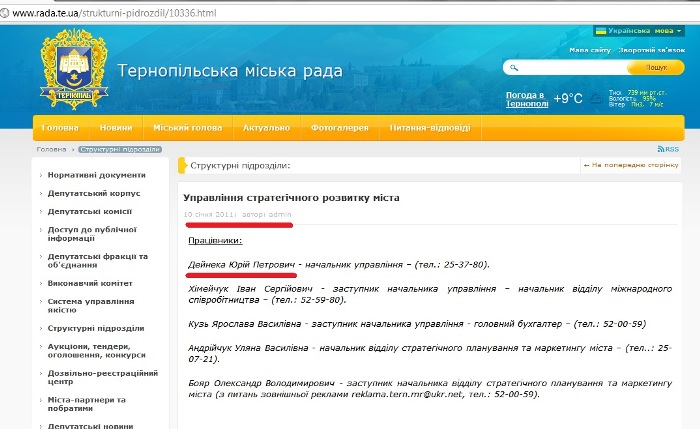This screenshot has width=700, height=429.
Task: Open Депутатські комісії in sidebar
Action: [90, 212]
